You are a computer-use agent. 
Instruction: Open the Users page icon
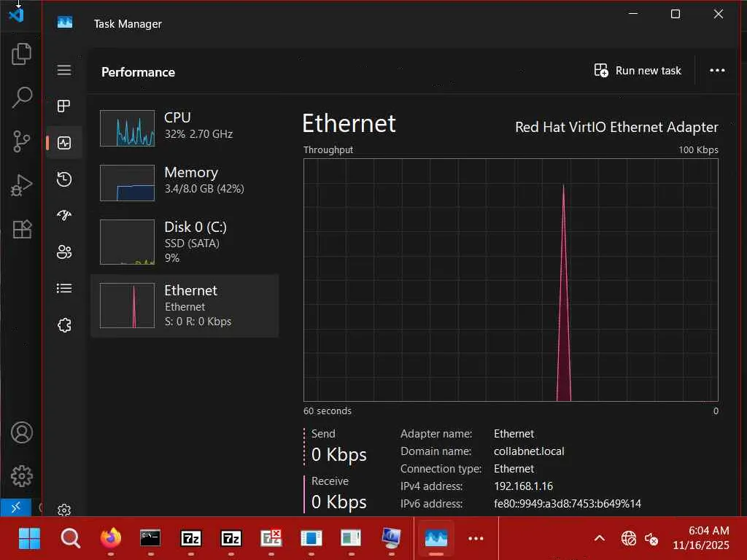point(64,252)
